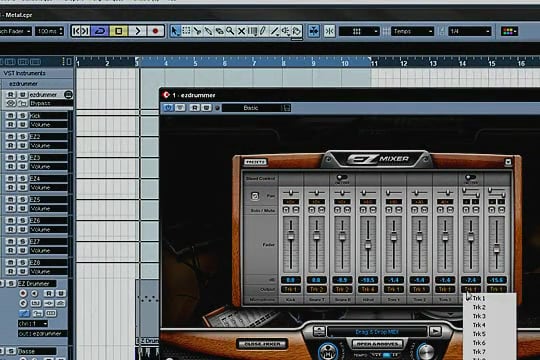Choose Trk 6 in the output menu

(x=479, y=343)
